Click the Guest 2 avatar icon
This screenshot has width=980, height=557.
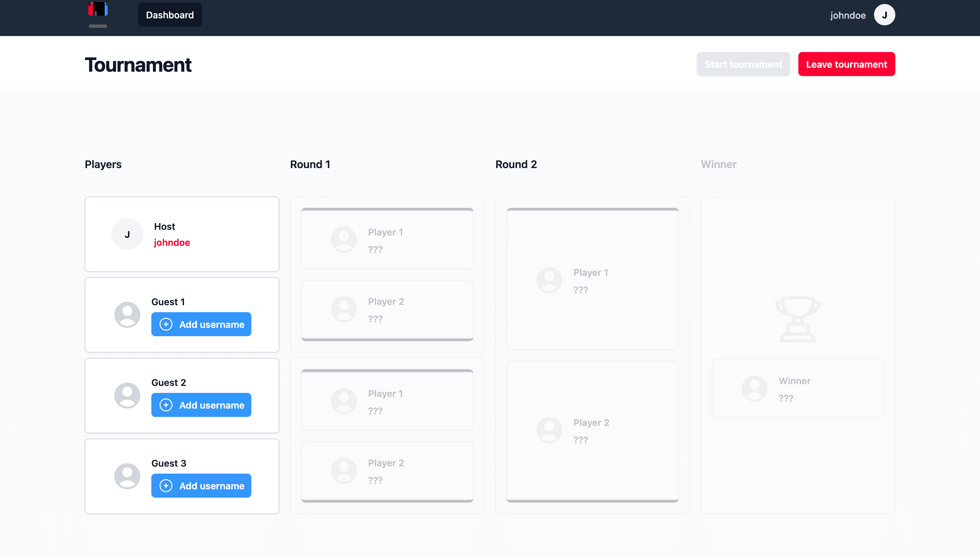click(x=127, y=396)
